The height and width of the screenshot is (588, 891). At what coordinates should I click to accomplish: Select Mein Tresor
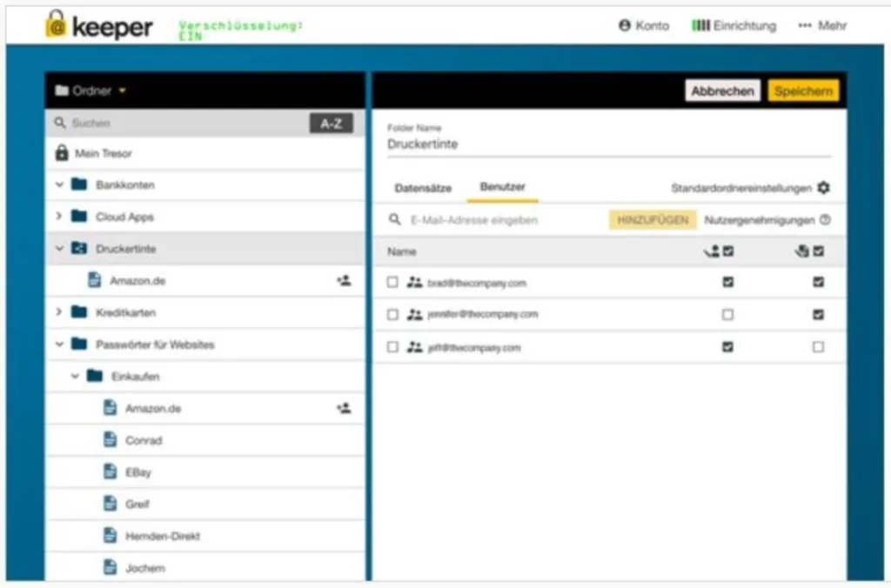[205, 153]
